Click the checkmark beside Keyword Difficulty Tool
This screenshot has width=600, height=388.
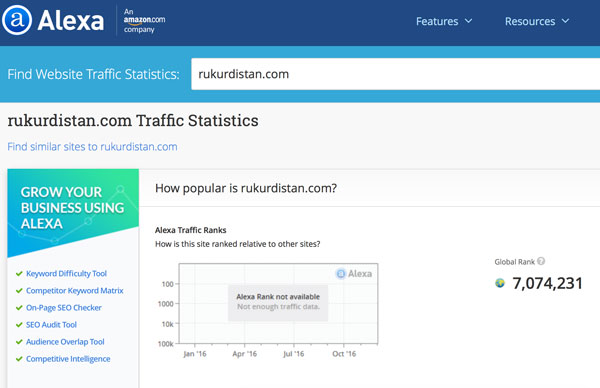[x=19, y=274]
